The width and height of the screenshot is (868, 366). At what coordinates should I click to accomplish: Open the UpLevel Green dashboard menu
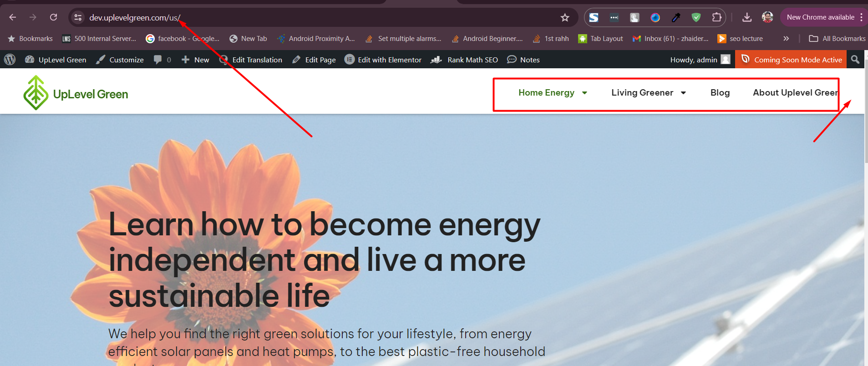(x=56, y=60)
